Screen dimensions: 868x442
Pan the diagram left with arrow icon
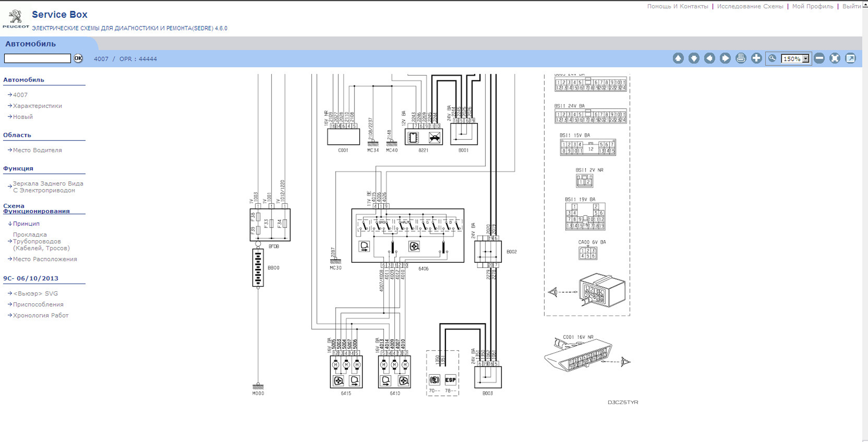coord(709,58)
